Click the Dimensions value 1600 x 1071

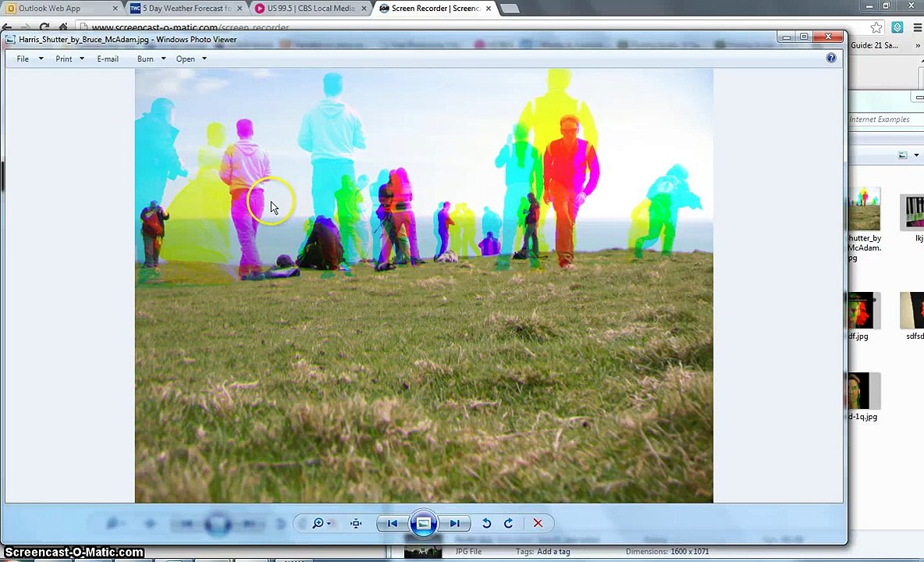pos(689,552)
